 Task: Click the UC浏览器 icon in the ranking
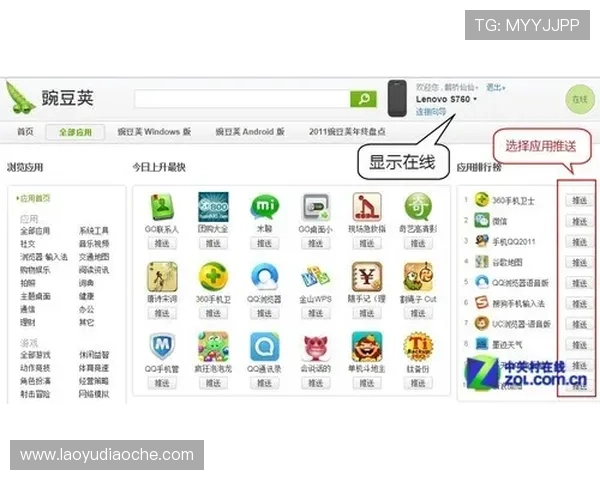coord(482,323)
